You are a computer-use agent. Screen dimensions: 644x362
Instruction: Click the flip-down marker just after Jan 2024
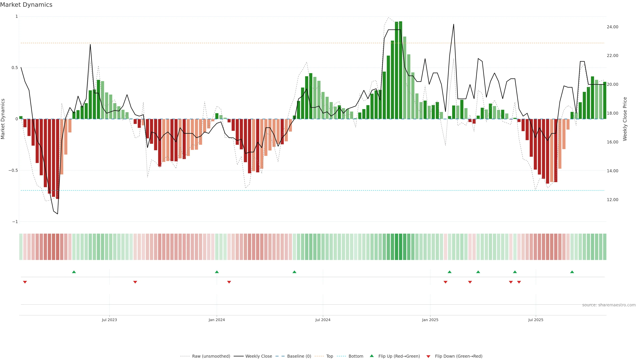tap(229, 282)
